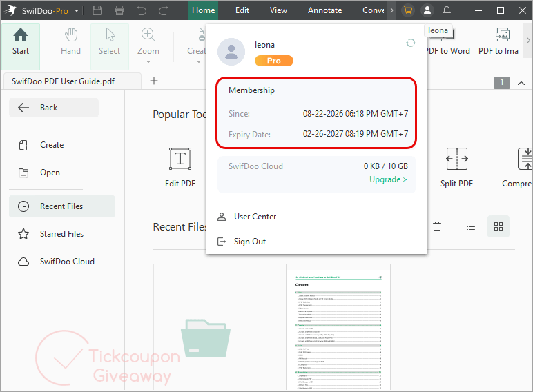This screenshot has height=392, width=533.
Task: Expand the Zoom tool dropdown arrow
Action: point(148,62)
